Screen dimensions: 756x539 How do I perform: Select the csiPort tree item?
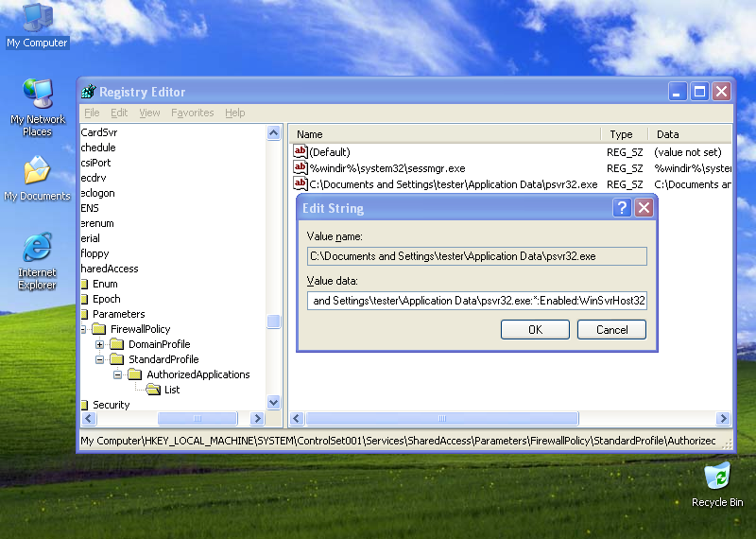point(95,163)
